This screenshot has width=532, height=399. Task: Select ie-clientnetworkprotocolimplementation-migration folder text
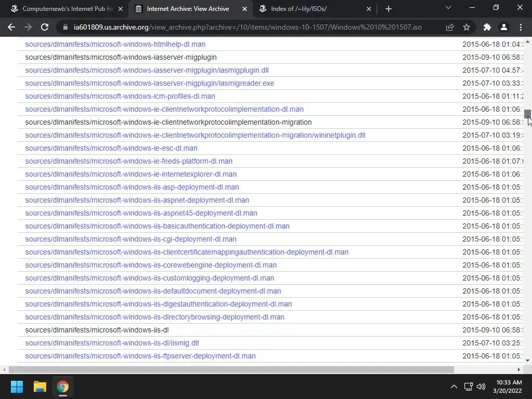168,122
